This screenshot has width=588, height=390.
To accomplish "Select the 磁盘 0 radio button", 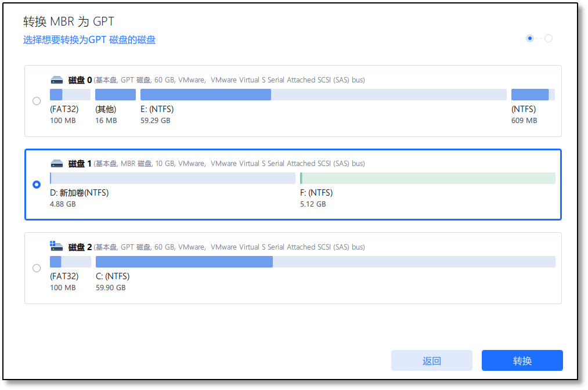I will (37, 101).
